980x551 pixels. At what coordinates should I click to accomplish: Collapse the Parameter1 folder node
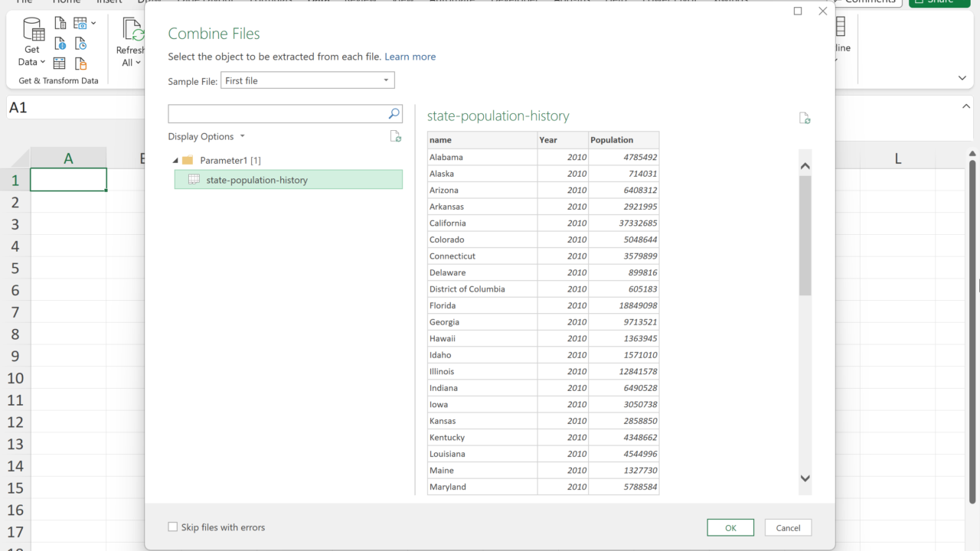175,161
